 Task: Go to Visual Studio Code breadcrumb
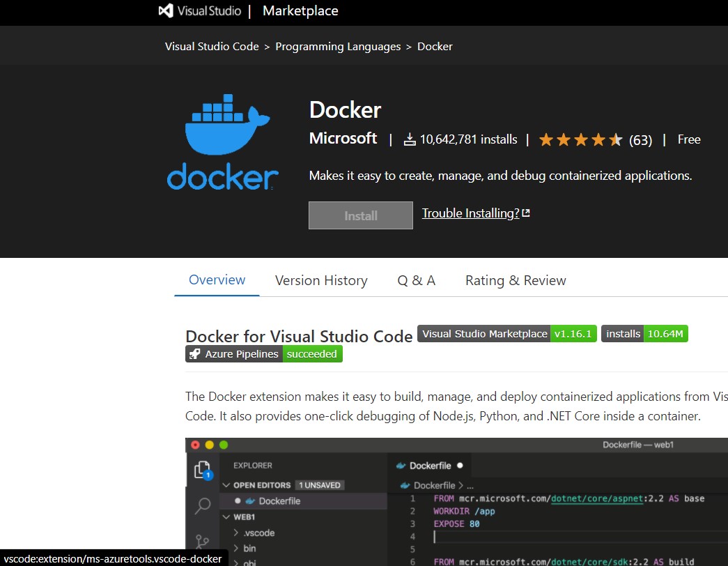(x=212, y=47)
